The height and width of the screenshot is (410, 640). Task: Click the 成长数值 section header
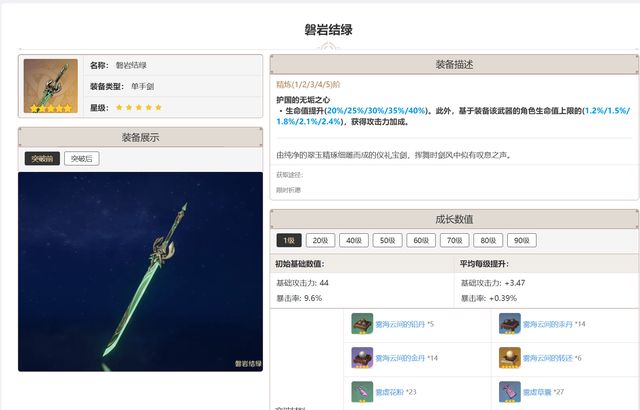pyautogui.click(x=454, y=219)
